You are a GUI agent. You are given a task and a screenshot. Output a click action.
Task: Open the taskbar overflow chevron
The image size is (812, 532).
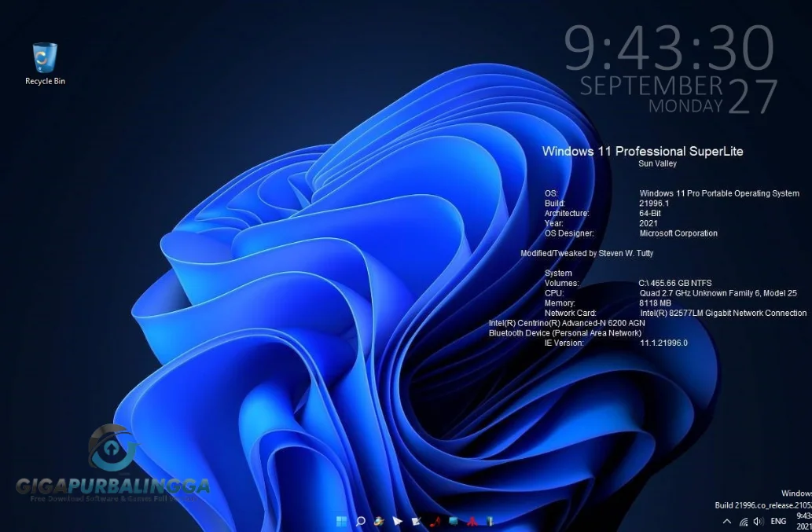tap(726, 521)
